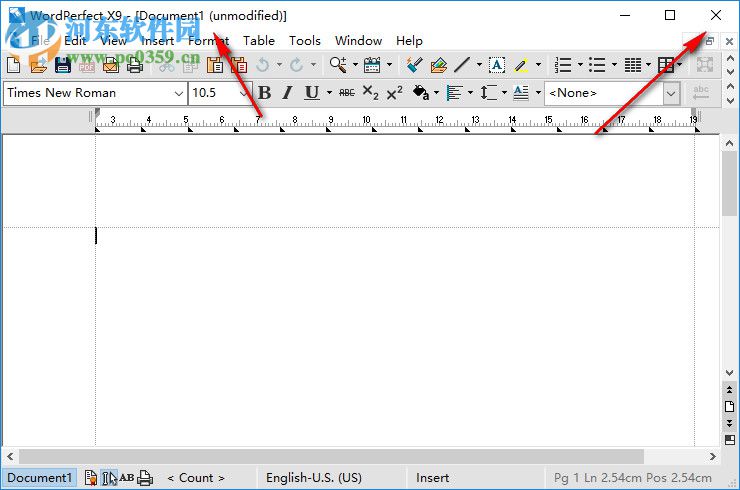
Task: Click the Table QuickCreate grid icon
Action: point(666,65)
